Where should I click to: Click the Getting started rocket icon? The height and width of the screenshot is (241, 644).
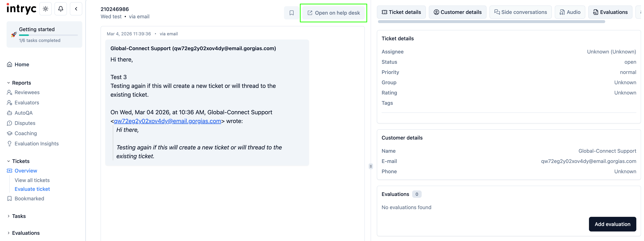tap(14, 35)
